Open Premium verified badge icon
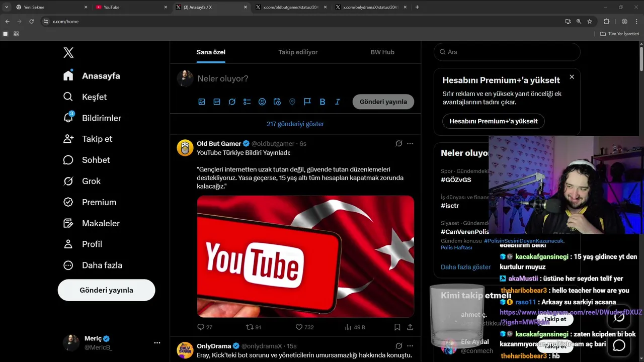Image resolution: width=644 pixels, height=362 pixels. [68, 202]
